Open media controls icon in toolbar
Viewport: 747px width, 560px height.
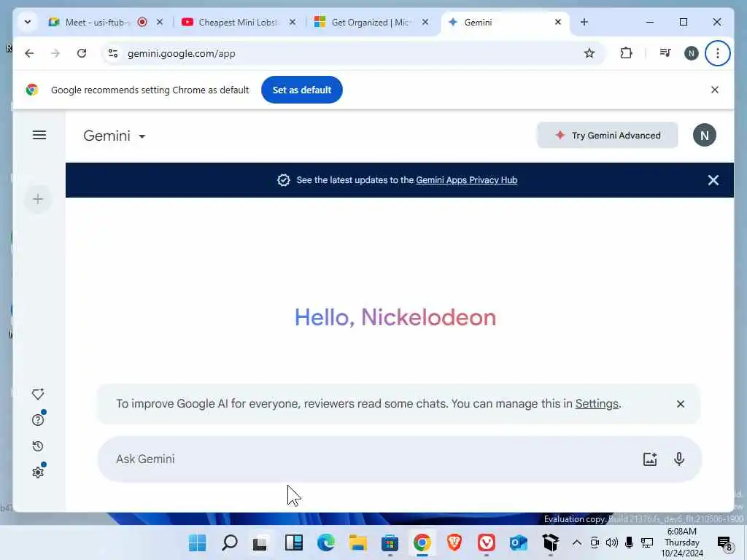coord(665,53)
